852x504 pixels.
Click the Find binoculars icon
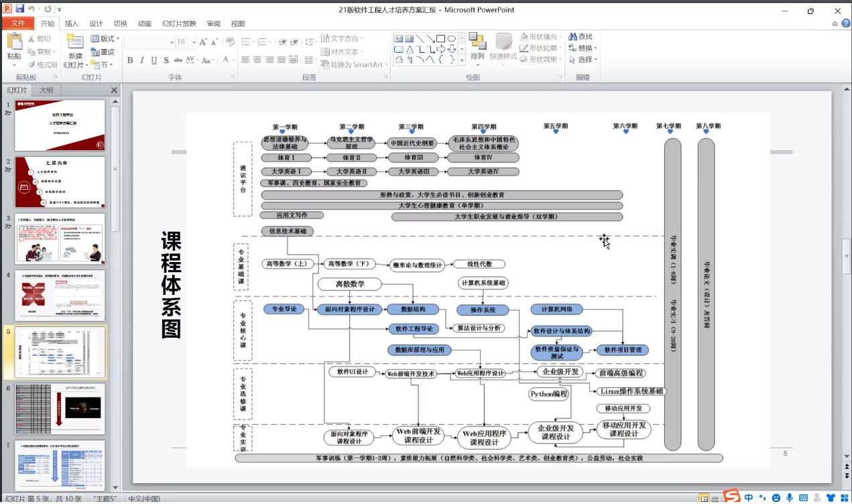point(573,37)
